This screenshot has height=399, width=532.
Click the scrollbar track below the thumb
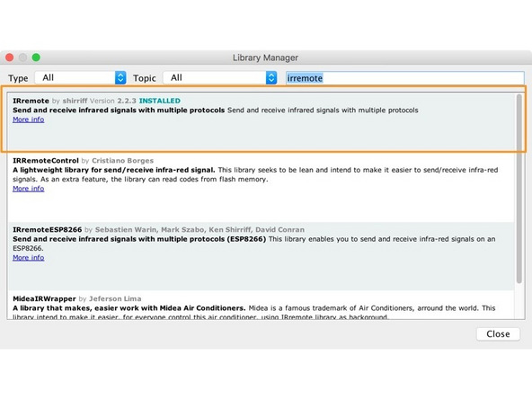(x=519, y=301)
